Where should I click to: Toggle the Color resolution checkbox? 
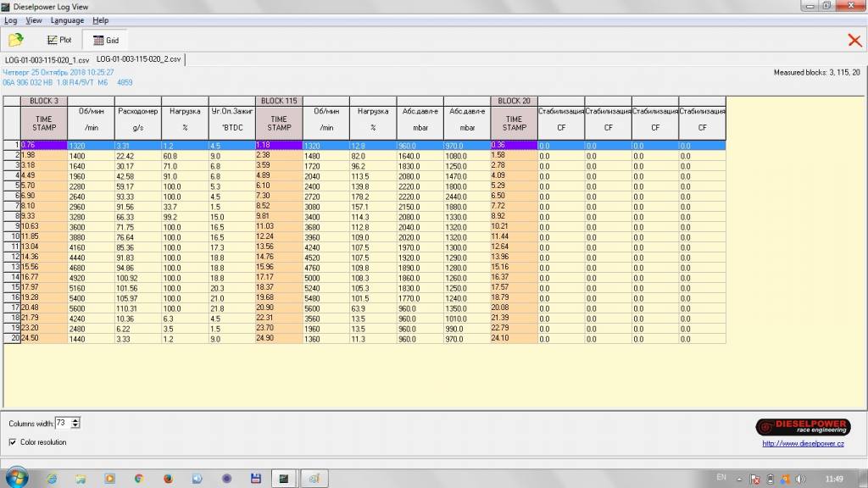pos(13,442)
